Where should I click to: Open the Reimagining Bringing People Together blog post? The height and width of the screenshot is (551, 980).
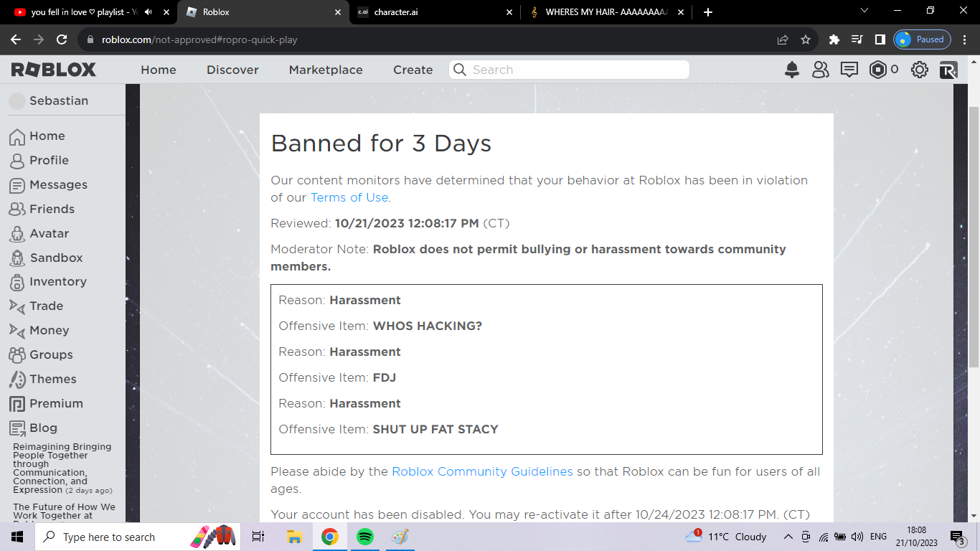tap(62, 468)
